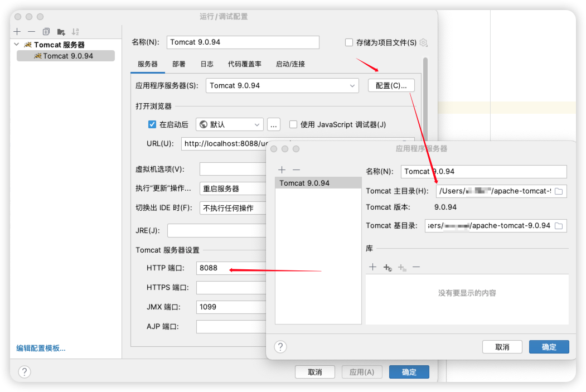Switch to the 部署 tab
The height and width of the screenshot is (392, 586).
click(x=178, y=64)
